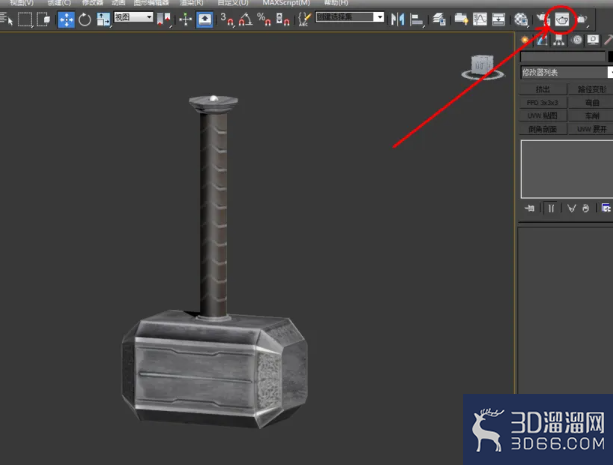The width and height of the screenshot is (613, 465).
Task: Toggle the Percent Snap button
Action: click(264, 19)
